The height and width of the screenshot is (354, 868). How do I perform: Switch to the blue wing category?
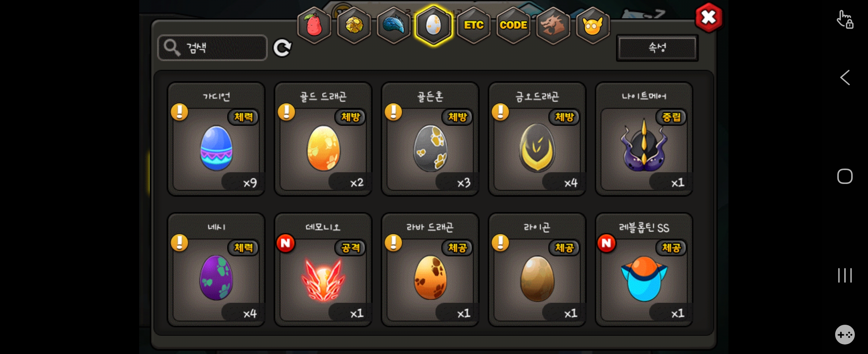(394, 25)
